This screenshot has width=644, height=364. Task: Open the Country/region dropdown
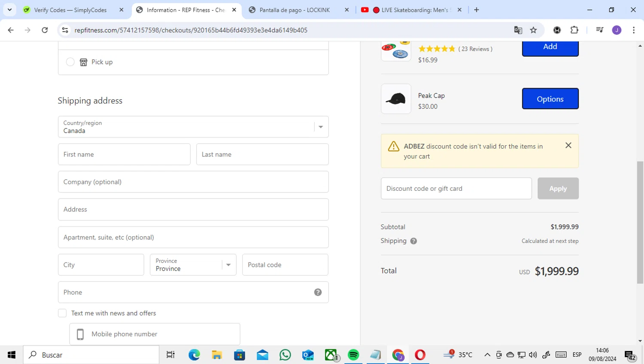[x=193, y=127]
